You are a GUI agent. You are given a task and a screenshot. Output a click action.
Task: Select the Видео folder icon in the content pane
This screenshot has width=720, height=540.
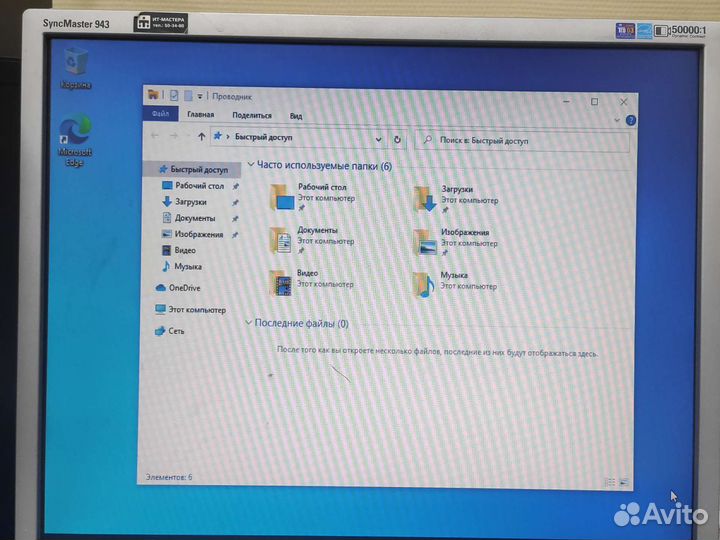tap(280, 283)
